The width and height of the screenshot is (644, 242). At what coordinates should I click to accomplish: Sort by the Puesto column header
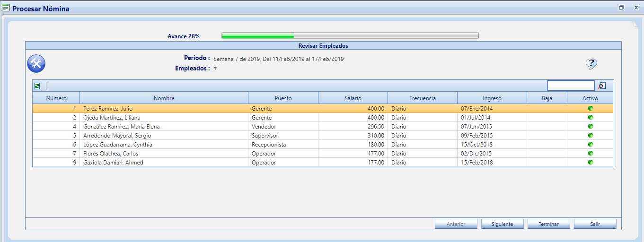tap(283, 98)
